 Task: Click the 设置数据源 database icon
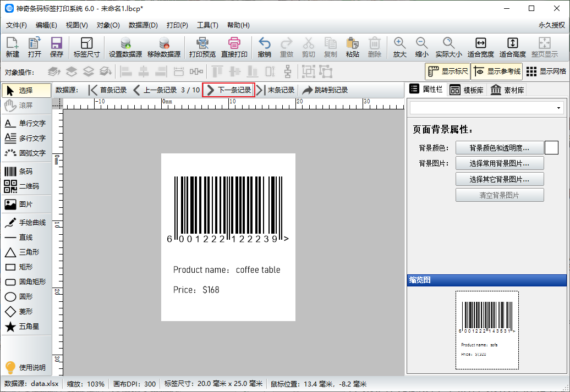coord(125,47)
